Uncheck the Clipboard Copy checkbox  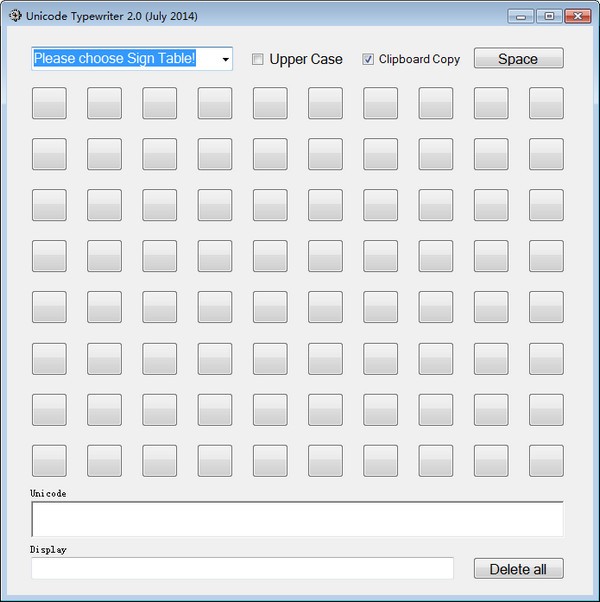tap(368, 59)
